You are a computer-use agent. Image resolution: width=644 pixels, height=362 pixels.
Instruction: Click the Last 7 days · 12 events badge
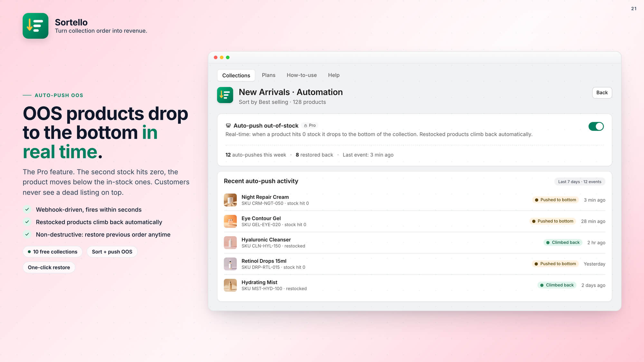pos(580,182)
